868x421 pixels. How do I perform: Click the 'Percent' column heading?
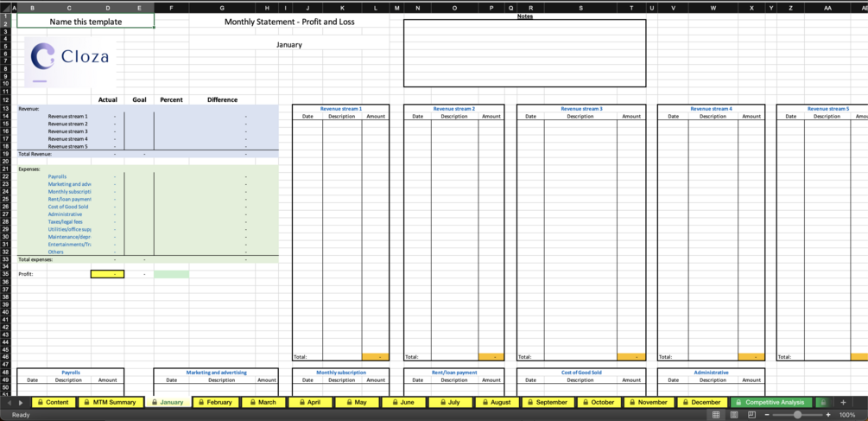pos(172,99)
